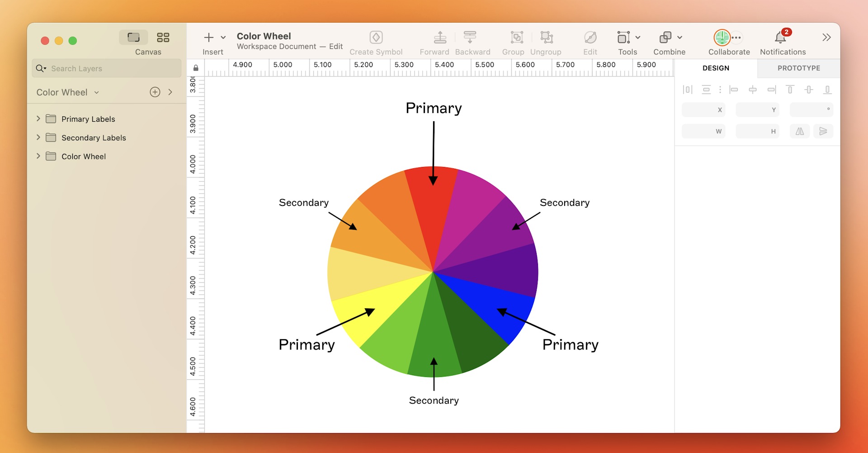Click the Insert plus icon

click(208, 37)
